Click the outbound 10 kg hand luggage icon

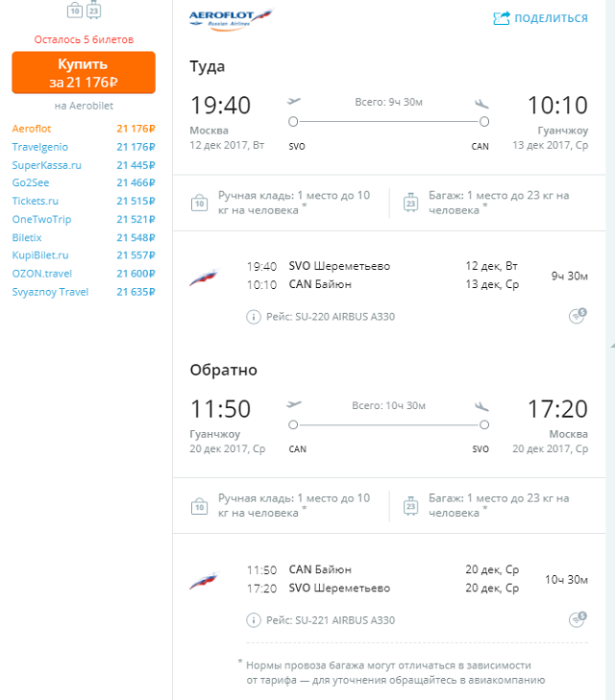(x=199, y=203)
